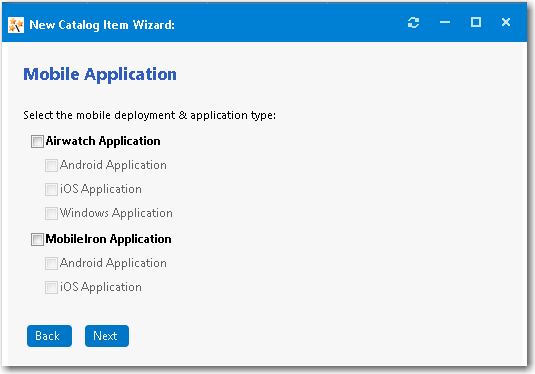Maximize the New Catalog Item Wizard window
The image size is (535, 374).
[x=476, y=22]
